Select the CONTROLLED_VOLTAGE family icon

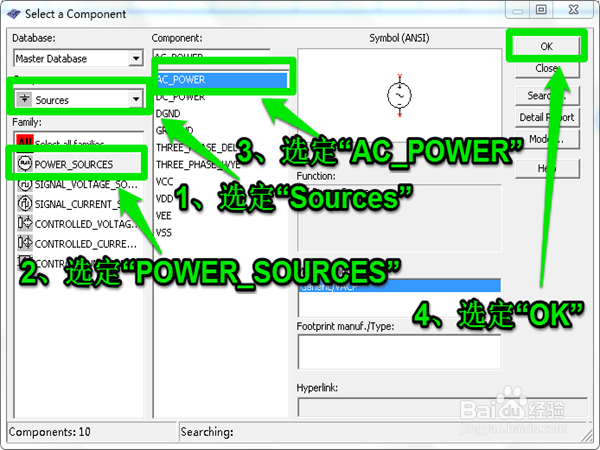point(23,223)
